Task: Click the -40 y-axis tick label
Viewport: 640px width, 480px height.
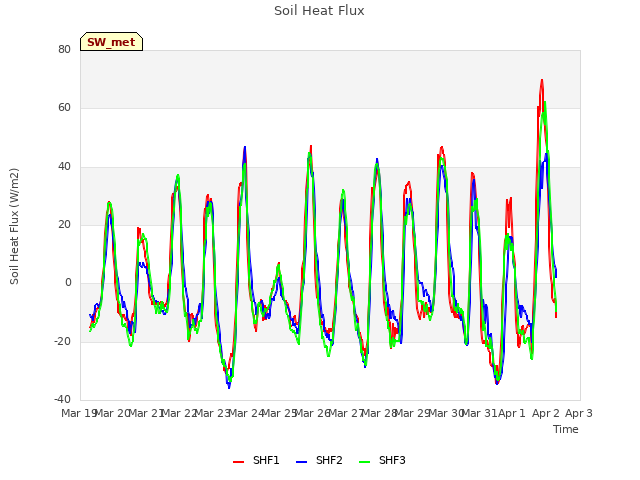Action: click(62, 399)
